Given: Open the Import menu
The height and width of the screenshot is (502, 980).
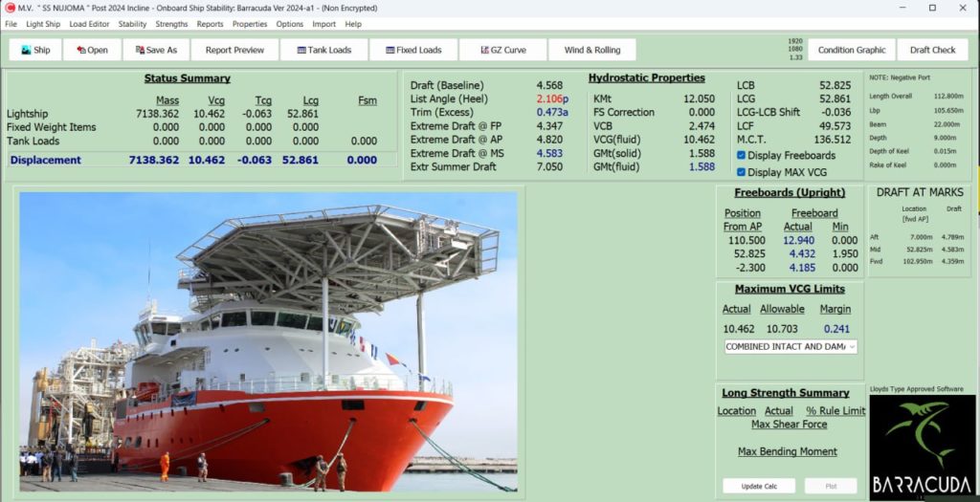Looking at the screenshot, I should click(323, 24).
